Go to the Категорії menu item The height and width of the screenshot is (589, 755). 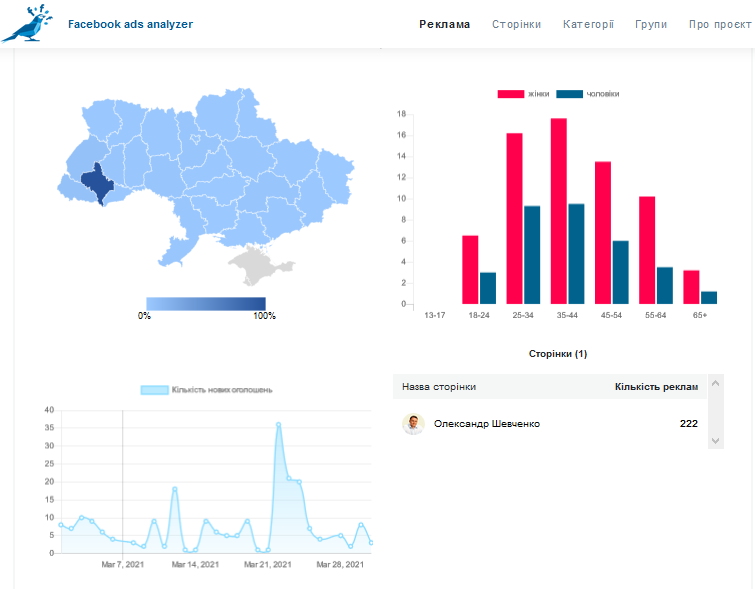[588, 24]
